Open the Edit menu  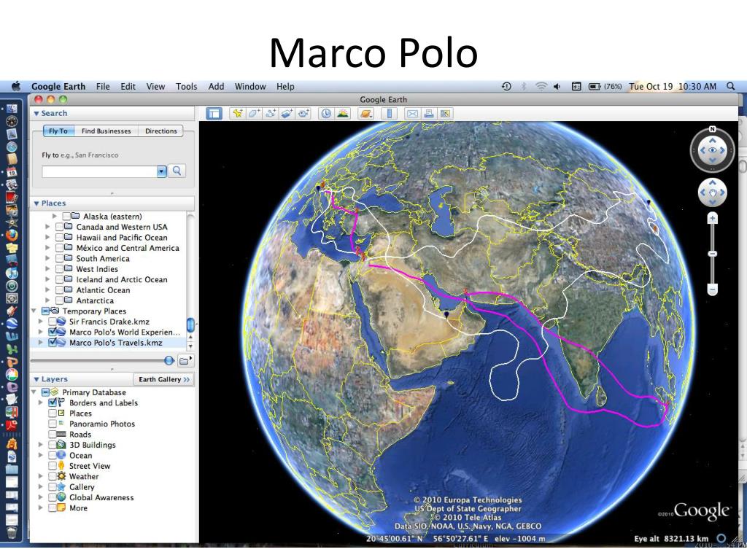(128, 86)
